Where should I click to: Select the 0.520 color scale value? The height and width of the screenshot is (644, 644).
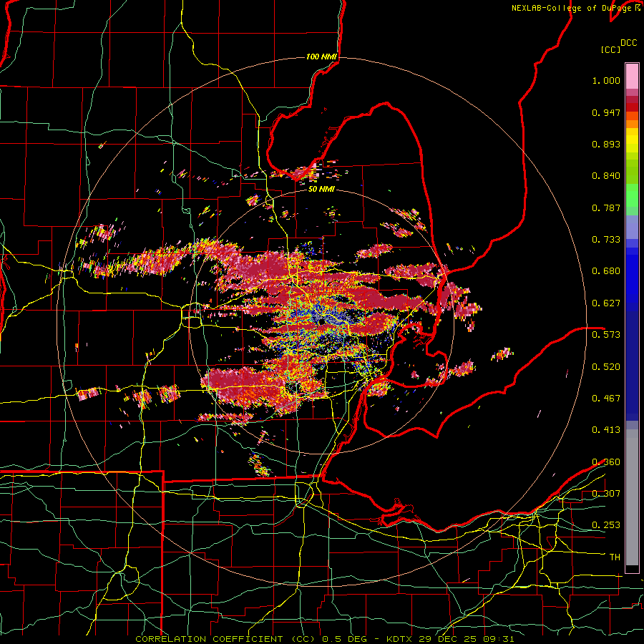[x=606, y=367]
